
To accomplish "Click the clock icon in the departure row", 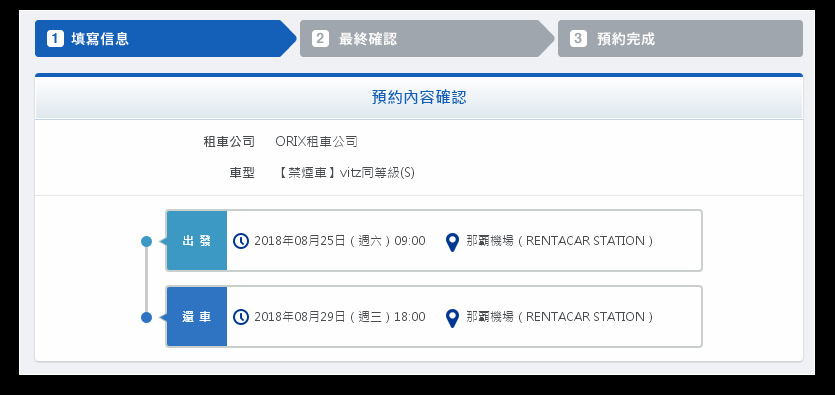I will pyautogui.click(x=241, y=241).
